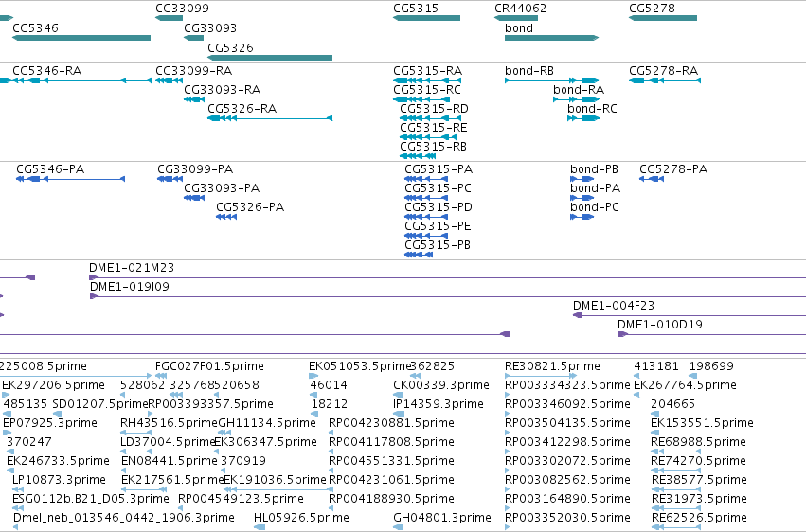The image size is (806, 532).
Task: Click the CG33093 gene feature
Action: coord(194,38)
